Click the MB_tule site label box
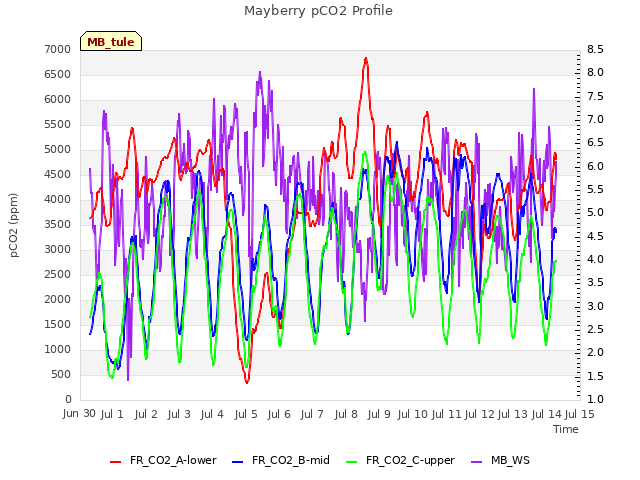 [x=111, y=41]
